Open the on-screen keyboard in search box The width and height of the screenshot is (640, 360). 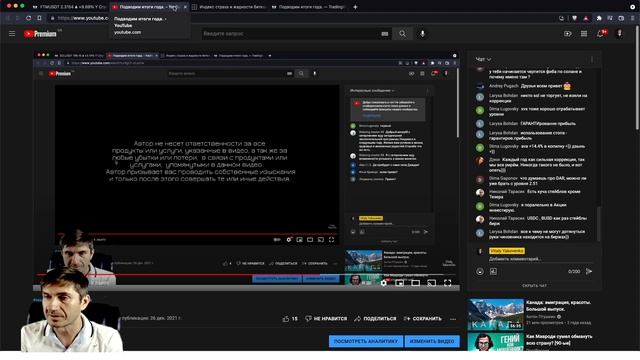[384, 34]
